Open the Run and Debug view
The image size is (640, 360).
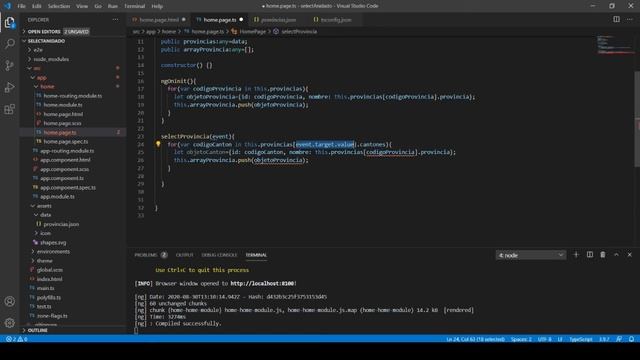coord(9,87)
